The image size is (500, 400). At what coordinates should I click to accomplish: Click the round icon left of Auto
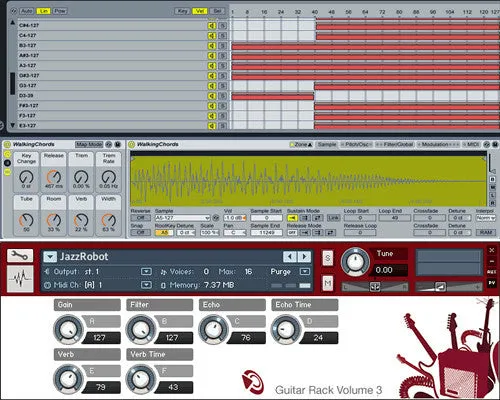(x=14, y=11)
